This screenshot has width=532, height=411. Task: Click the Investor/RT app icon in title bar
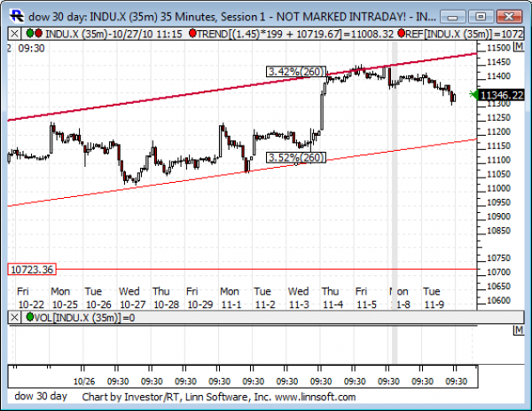[x=16, y=16]
